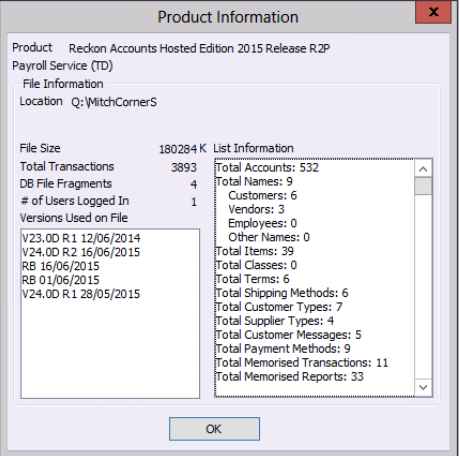Click version 'V24.0D R1 28/05/2015'
Screen dimensions: 460x456
click(x=81, y=294)
